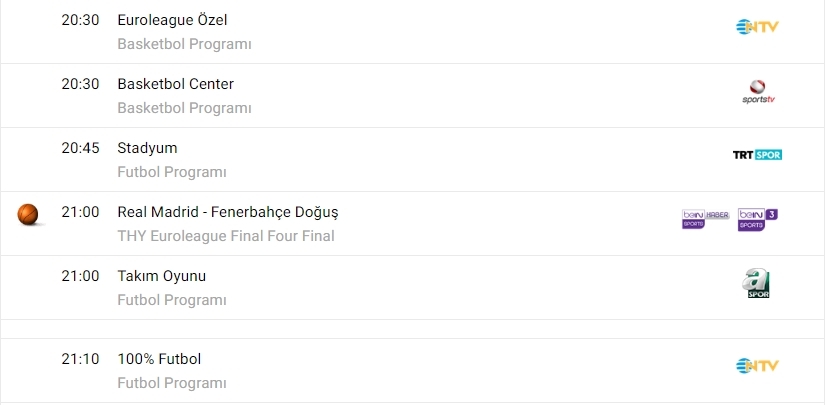Click the 21:10 time label
827x405 pixels.
tap(80, 359)
